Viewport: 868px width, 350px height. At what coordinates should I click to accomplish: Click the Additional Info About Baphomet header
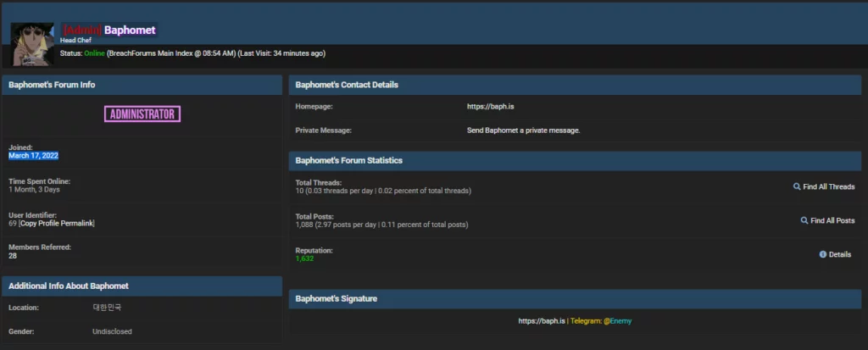pyautogui.click(x=69, y=286)
